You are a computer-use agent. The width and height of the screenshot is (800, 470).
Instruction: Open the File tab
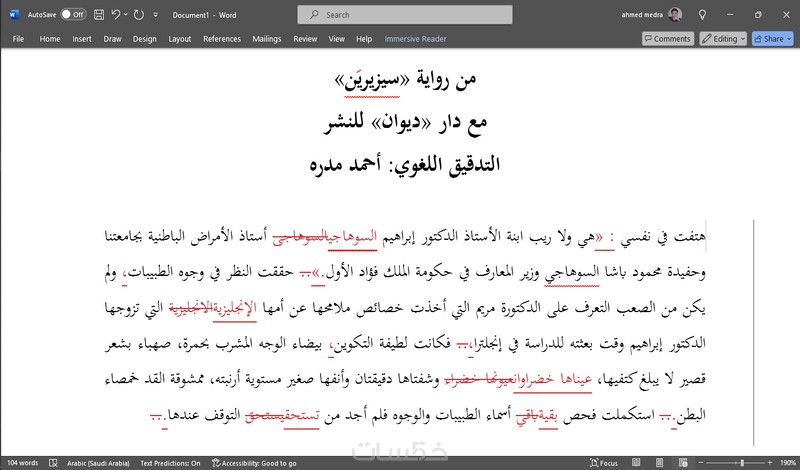pyautogui.click(x=18, y=39)
